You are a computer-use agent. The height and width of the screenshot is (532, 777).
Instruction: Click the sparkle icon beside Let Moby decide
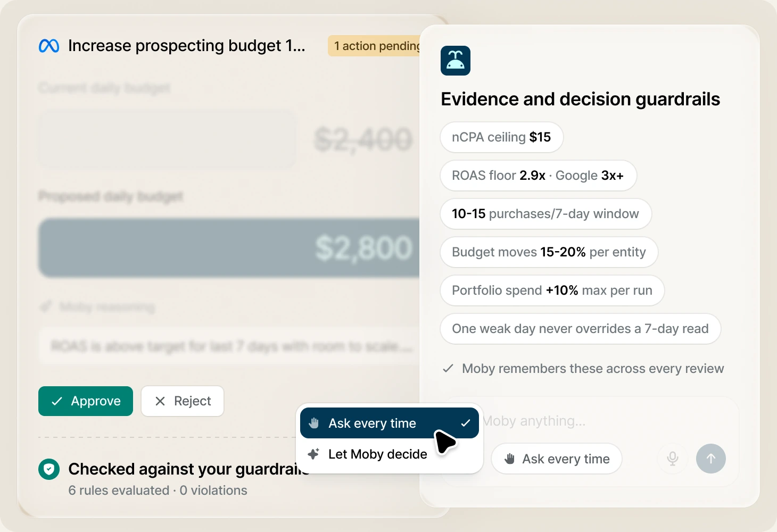point(313,454)
